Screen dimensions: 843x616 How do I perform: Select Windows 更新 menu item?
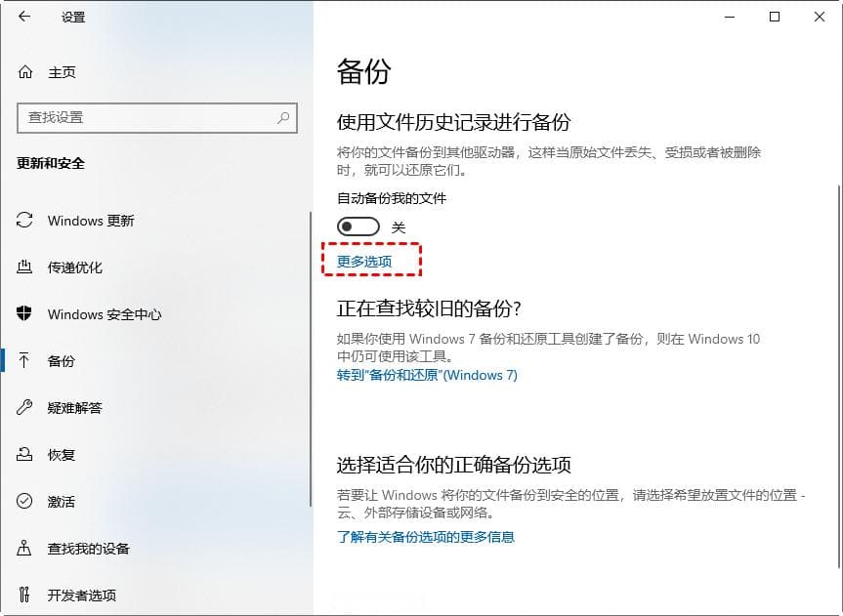click(91, 221)
